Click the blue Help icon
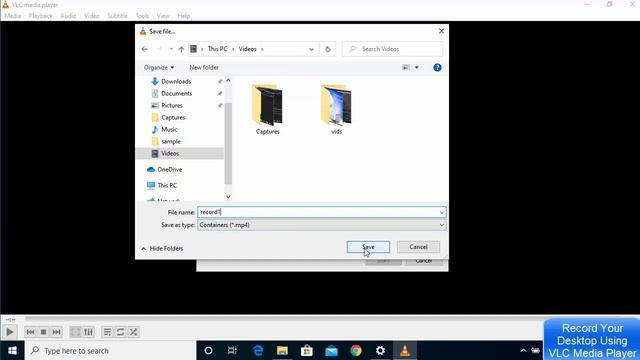The height and width of the screenshot is (360, 640). click(437, 67)
